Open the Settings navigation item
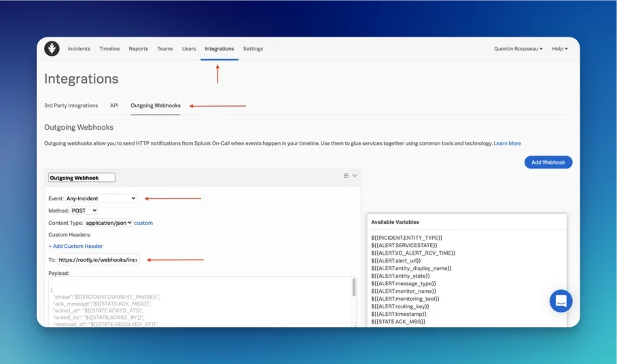617x364 pixels. 253,49
